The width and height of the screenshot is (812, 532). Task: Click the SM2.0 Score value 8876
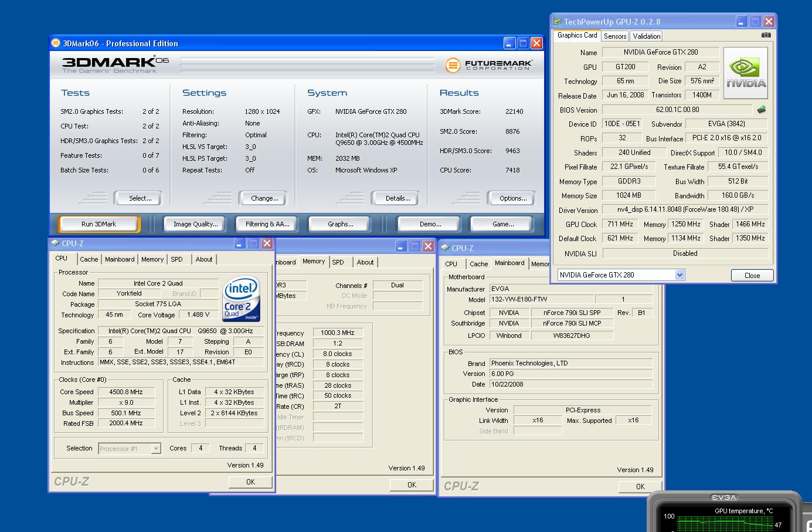[x=512, y=131]
